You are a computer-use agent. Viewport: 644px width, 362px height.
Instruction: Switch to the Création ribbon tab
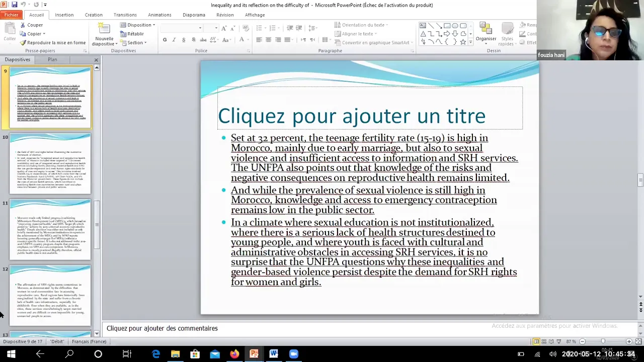tap(94, 15)
